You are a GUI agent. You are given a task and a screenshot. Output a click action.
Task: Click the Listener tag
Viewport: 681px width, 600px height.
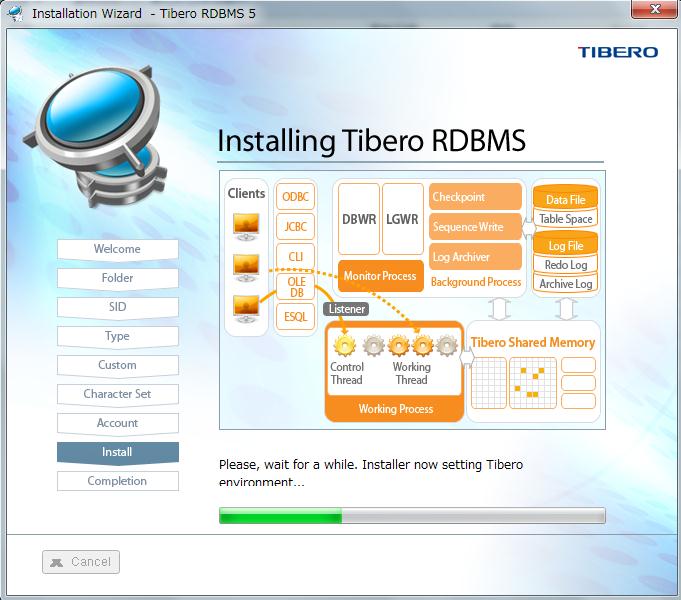346,309
